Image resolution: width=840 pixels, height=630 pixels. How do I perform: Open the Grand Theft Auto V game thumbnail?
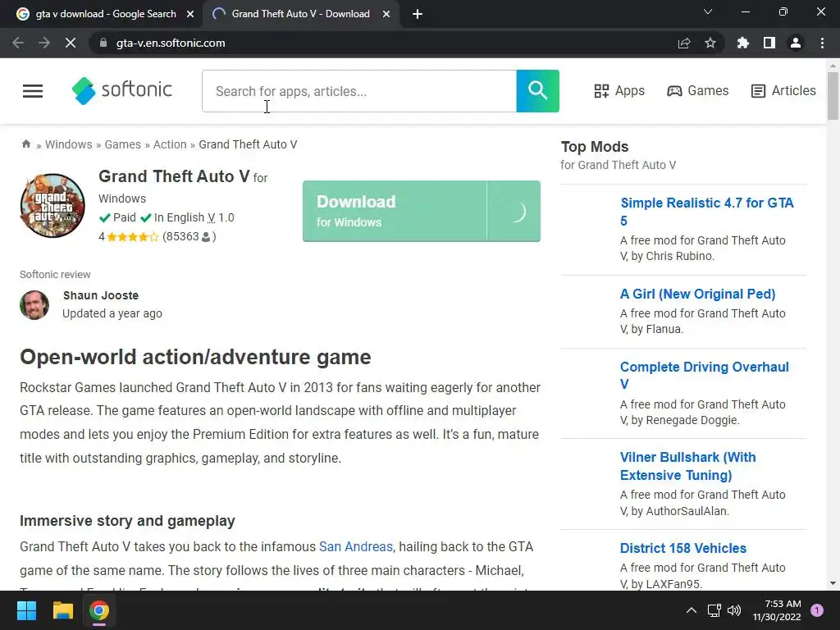(52, 206)
